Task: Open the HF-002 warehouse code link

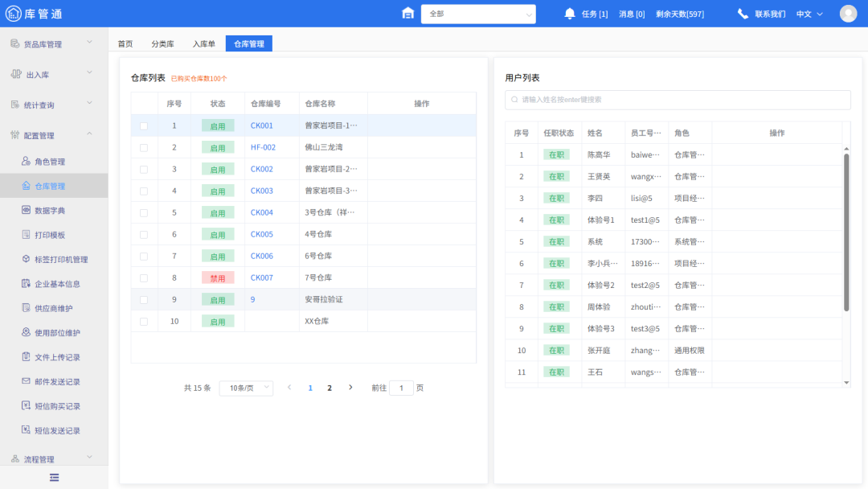Action: (x=263, y=147)
